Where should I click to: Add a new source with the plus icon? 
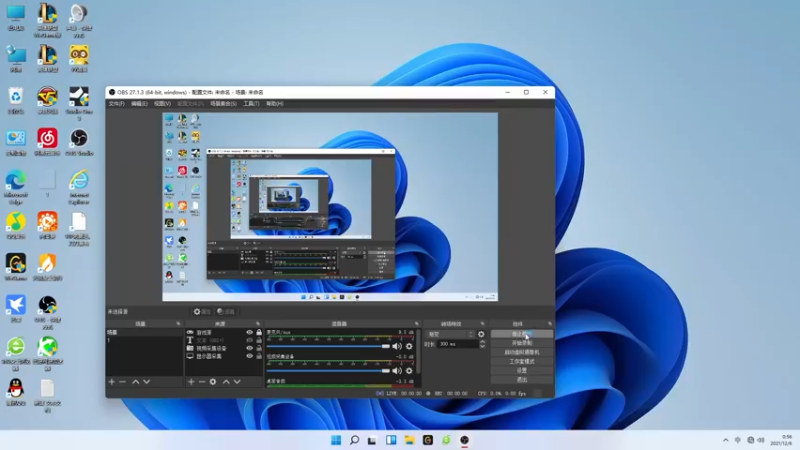pos(191,381)
